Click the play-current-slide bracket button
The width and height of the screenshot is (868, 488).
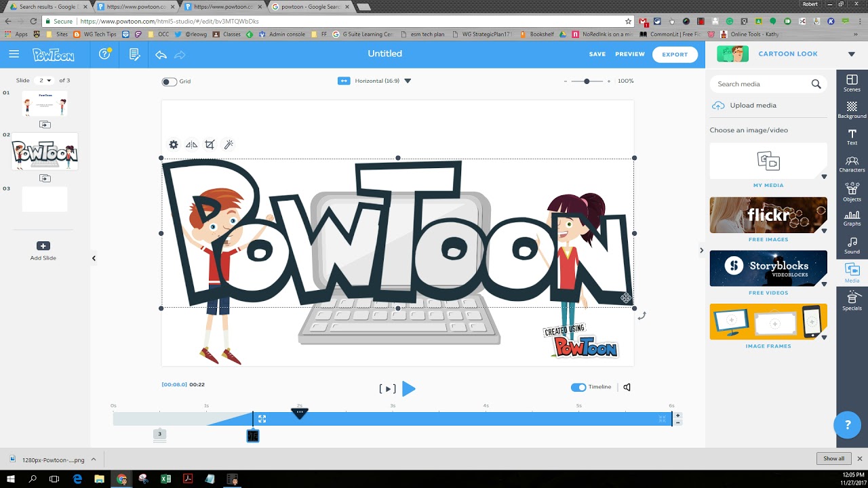[x=387, y=388]
